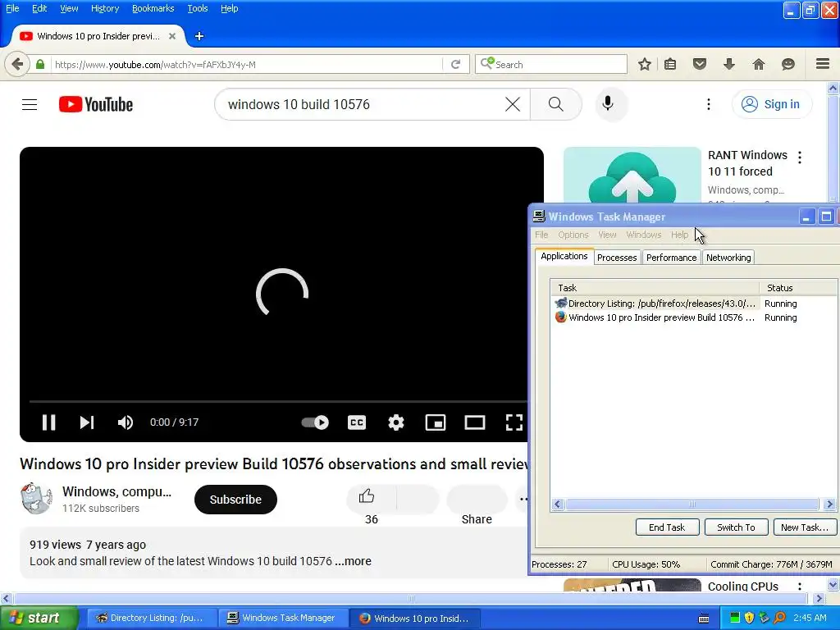Submit YouTube search with magnifier button
Screen dimensions: 840x630
point(556,104)
